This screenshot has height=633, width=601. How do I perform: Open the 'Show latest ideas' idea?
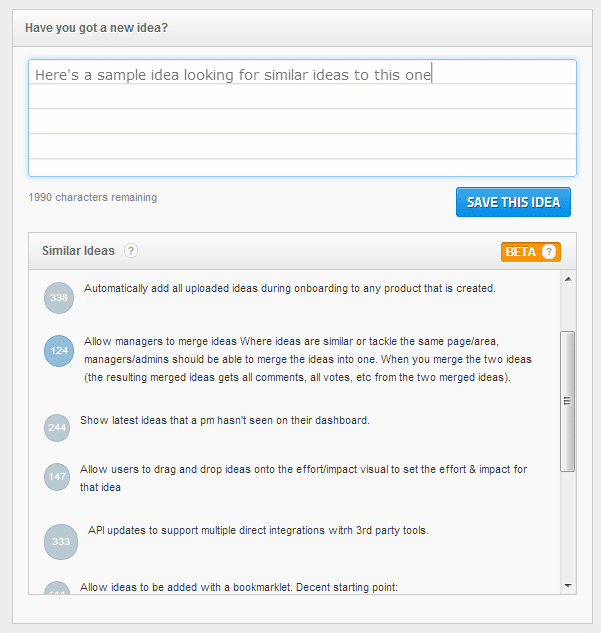coord(225,420)
